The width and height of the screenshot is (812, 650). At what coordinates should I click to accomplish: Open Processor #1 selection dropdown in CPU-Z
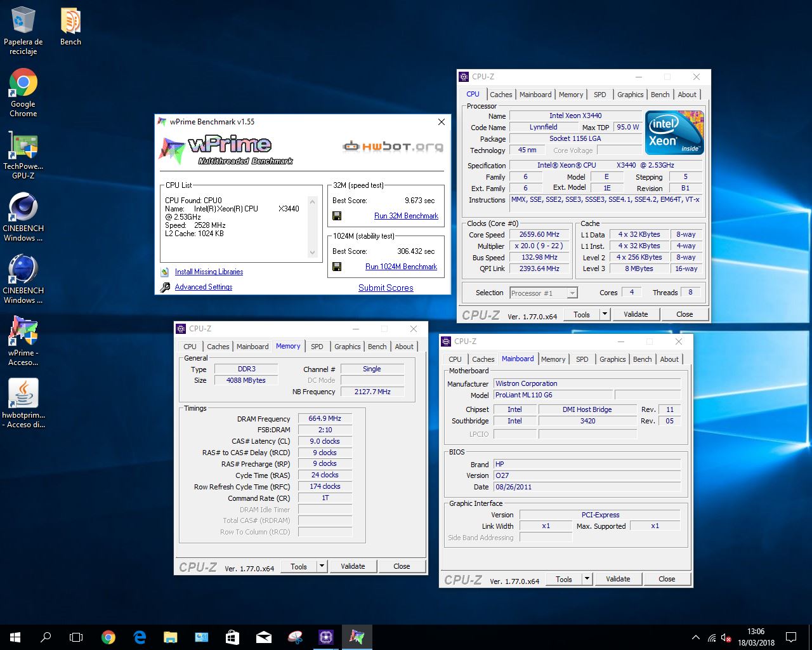tap(544, 293)
